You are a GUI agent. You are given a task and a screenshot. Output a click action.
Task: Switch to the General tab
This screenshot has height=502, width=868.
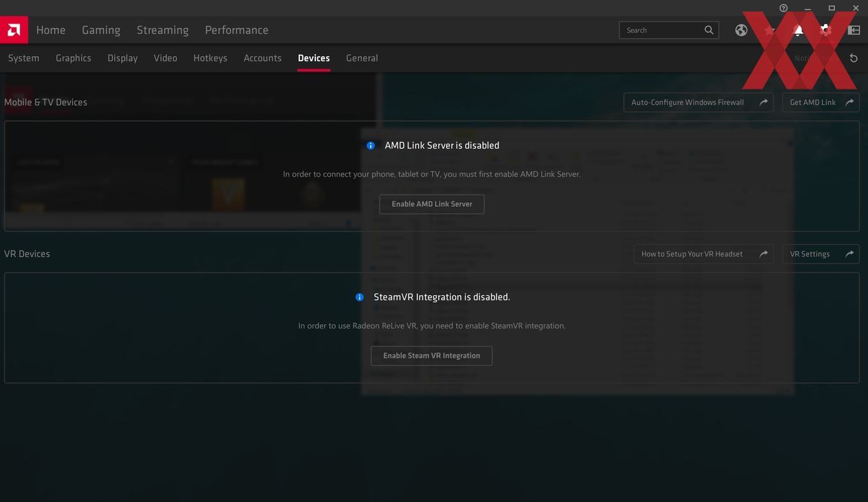pos(362,58)
